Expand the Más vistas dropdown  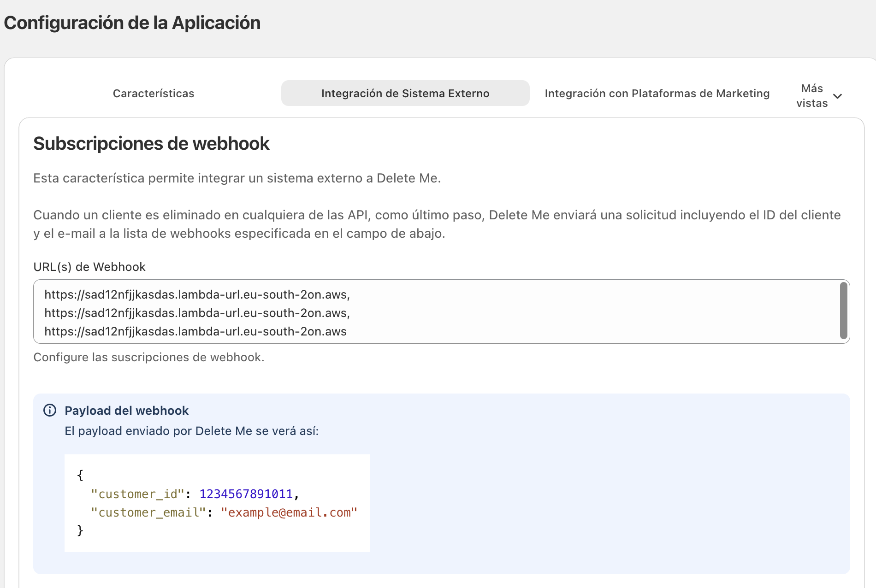coord(819,96)
